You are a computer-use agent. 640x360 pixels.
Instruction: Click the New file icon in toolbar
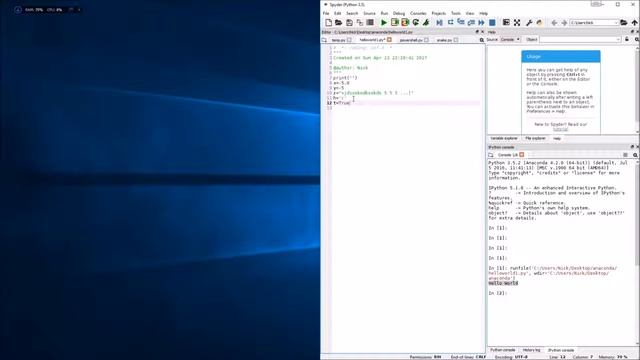coord(329,23)
